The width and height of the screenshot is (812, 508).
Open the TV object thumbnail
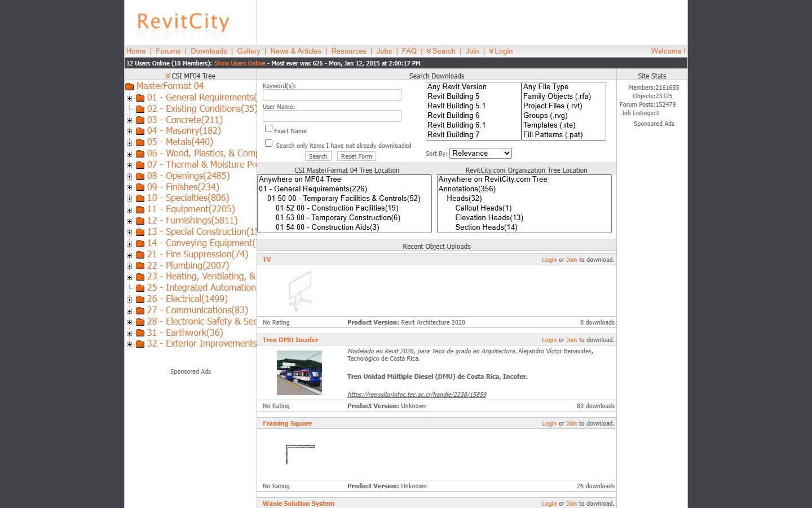[x=300, y=291]
